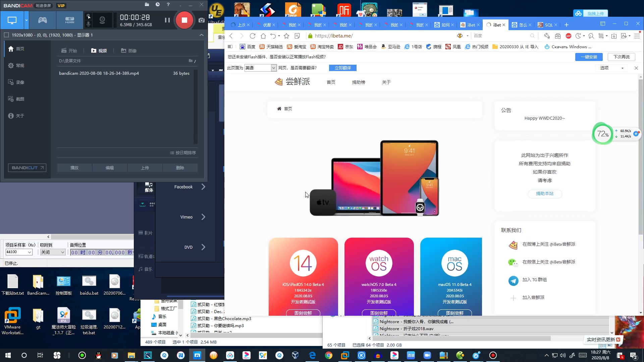The width and height of the screenshot is (644, 362).
Task: Switch to the SQL browser tab
Action: coord(547,25)
